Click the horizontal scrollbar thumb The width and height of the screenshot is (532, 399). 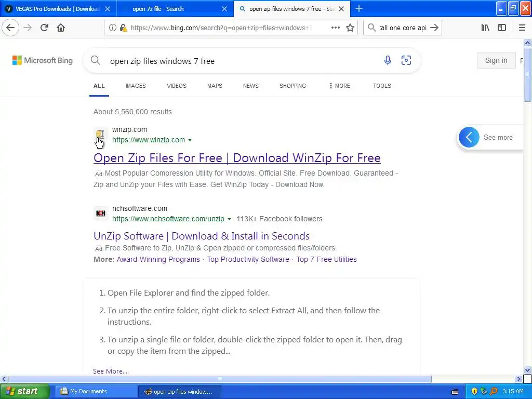220,379
